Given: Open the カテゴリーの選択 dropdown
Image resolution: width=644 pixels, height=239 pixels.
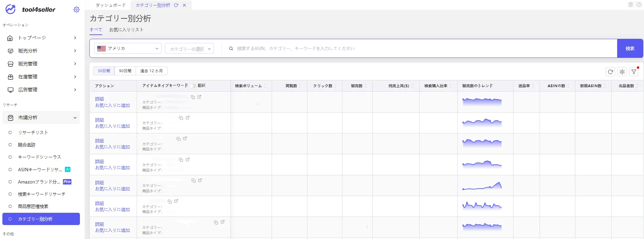Looking at the screenshot, I should coord(189,49).
